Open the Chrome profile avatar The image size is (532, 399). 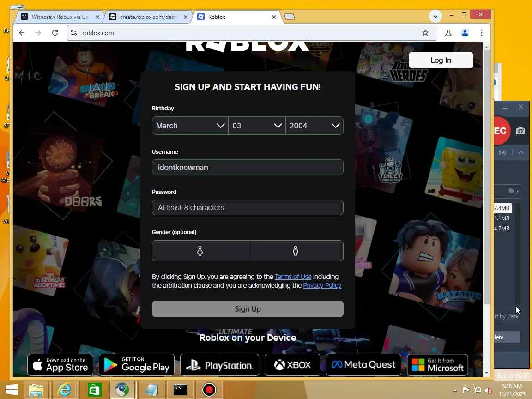coord(465,33)
